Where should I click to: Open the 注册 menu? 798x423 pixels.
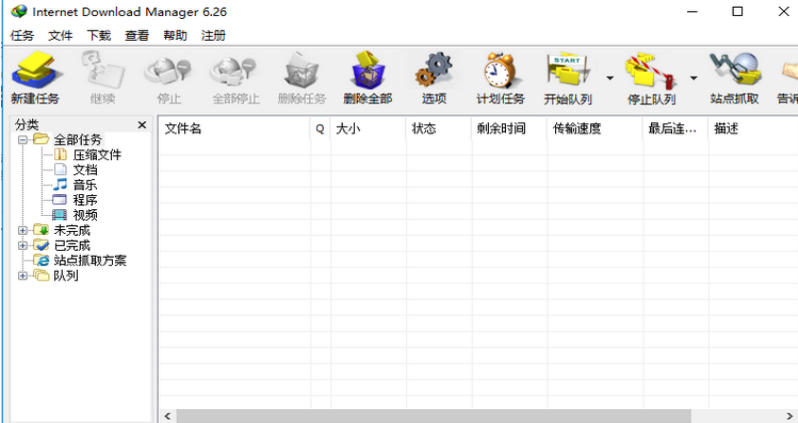pos(213,36)
